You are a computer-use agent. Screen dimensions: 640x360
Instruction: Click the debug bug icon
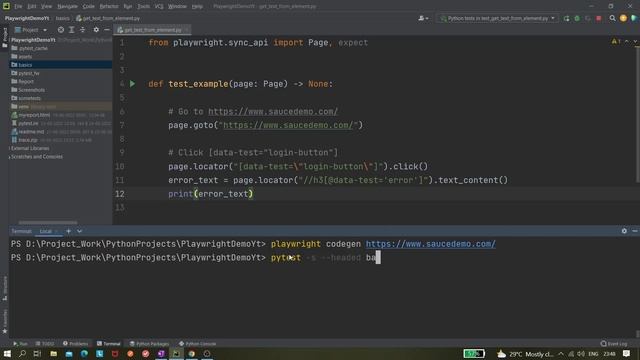(577, 18)
